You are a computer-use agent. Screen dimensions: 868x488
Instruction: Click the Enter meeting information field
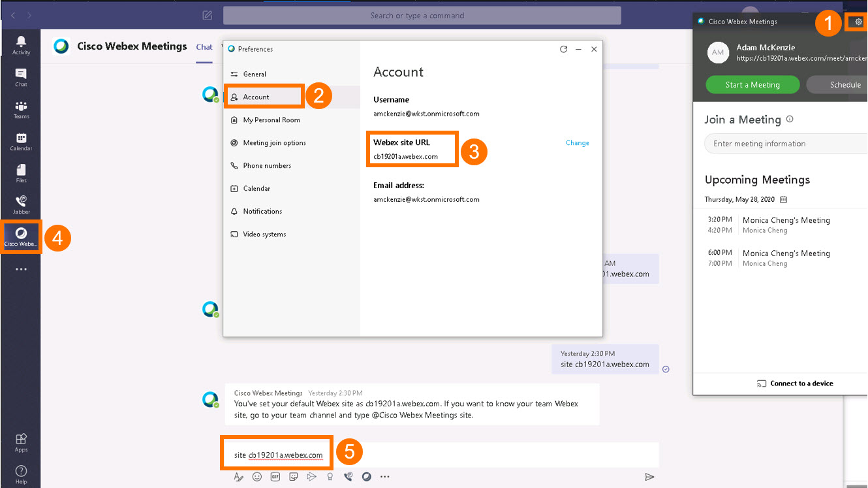pyautogui.click(x=786, y=144)
